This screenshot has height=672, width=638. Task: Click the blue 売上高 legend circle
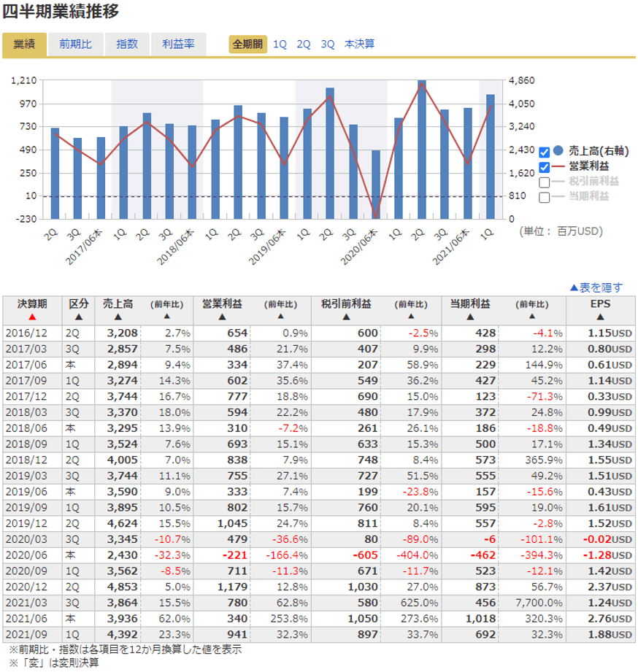[x=558, y=152]
